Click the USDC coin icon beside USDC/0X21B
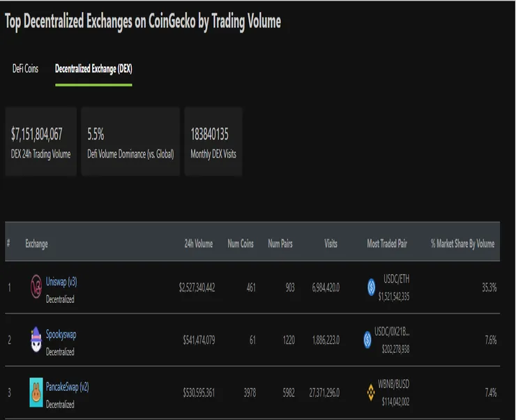The image size is (516, 420). [x=367, y=340]
